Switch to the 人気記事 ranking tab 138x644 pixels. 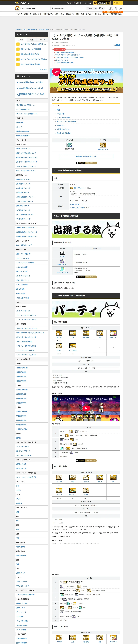[21, 40]
